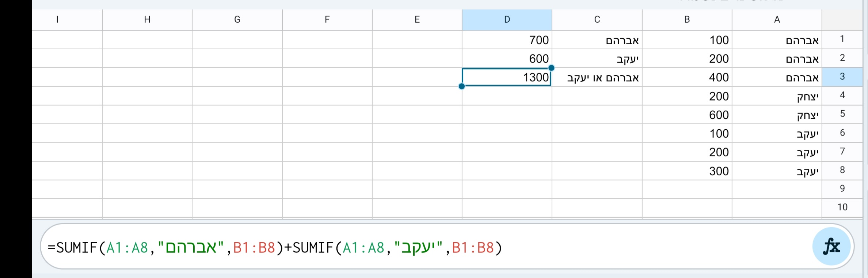Click cell D2 showing 600
Image resolution: width=868 pixels, height=278 pixels.
point(507,58)
